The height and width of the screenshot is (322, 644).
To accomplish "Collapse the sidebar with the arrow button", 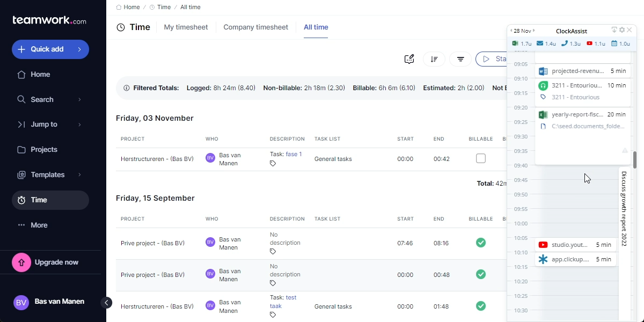I will click(106, 303).
